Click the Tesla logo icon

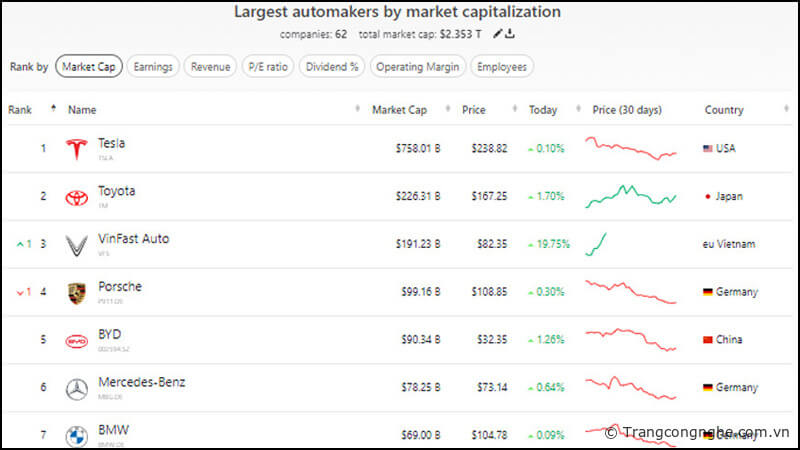coord(77,149)
